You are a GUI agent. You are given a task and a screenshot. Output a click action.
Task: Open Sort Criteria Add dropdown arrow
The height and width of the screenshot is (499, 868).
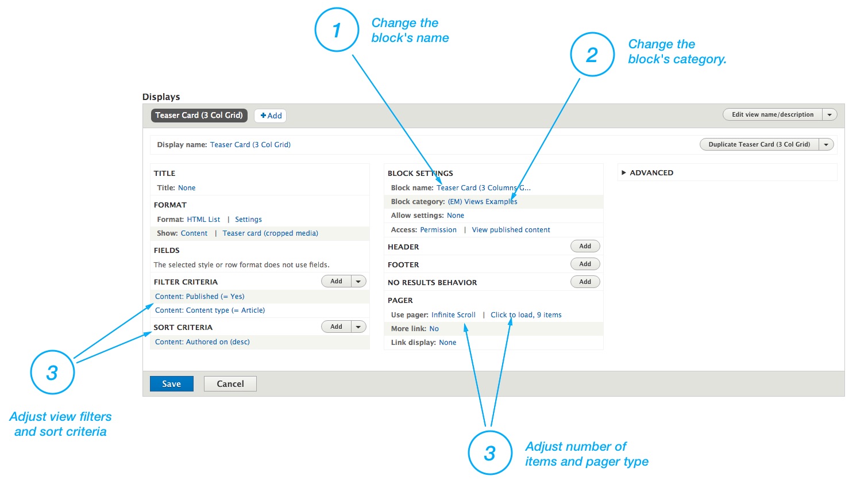pos(358,327)
